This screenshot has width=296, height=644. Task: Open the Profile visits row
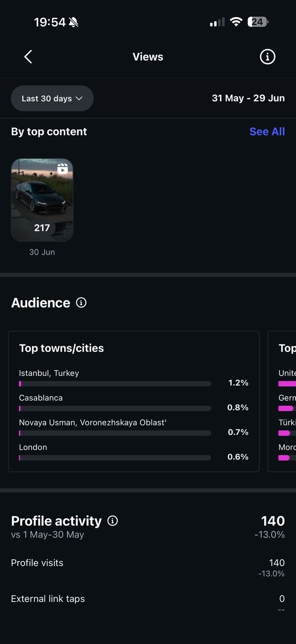tap(148, 567)
